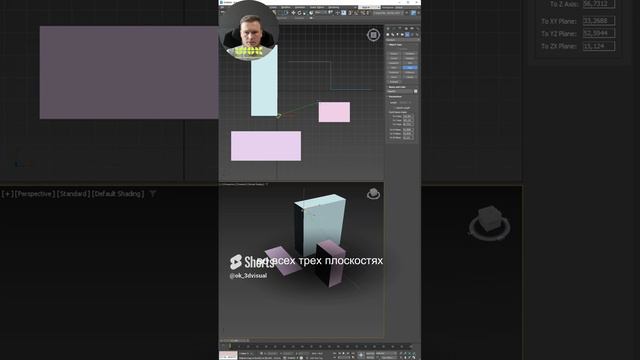
Task: Open the [Standard] quality menu in background
Action: pos(73,194)
